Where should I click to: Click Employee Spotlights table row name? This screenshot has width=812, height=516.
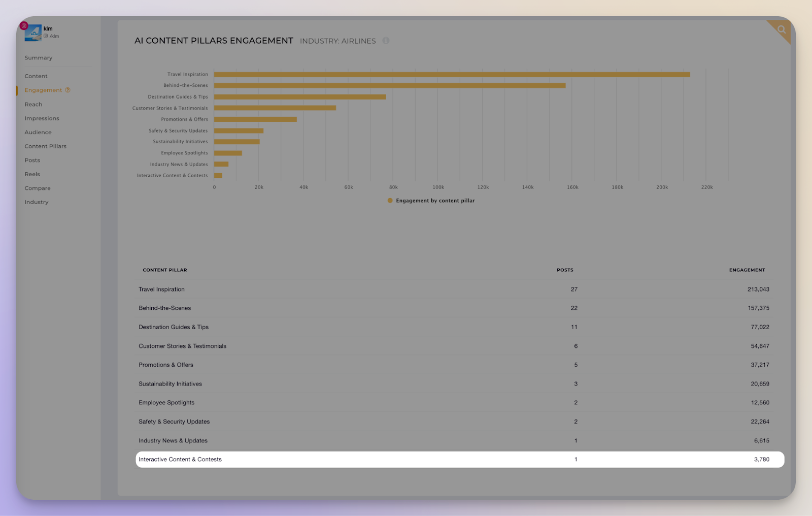point(166,403)
